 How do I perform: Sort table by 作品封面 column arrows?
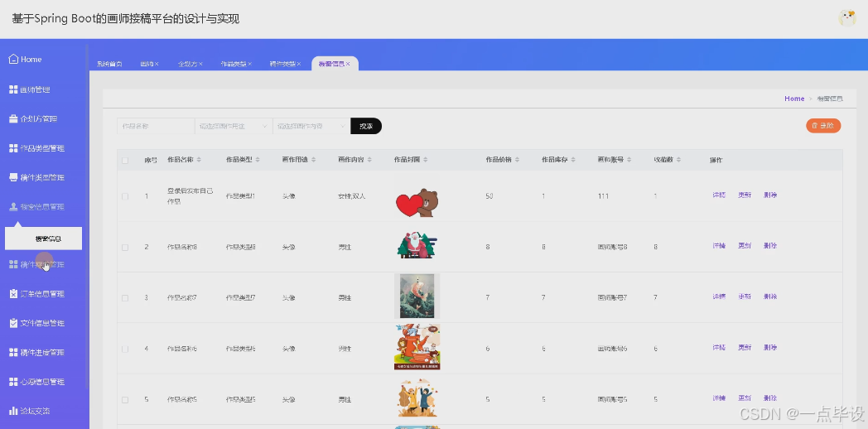425,159
